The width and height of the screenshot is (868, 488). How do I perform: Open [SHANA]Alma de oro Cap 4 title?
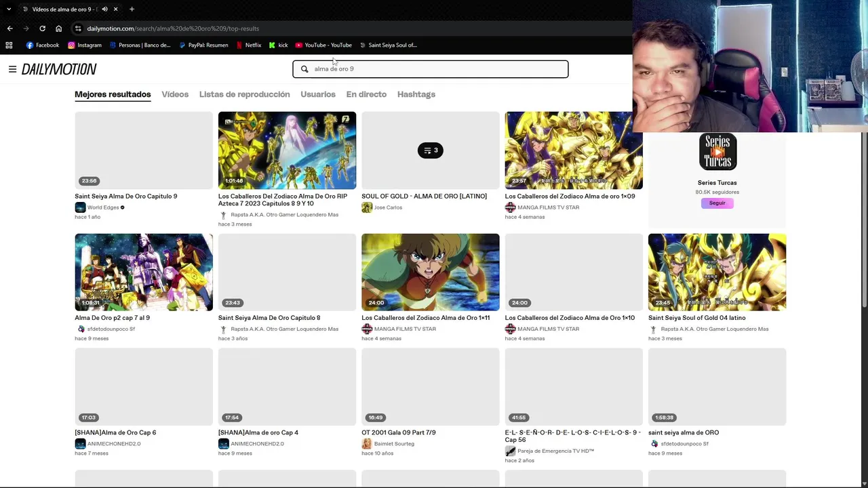point(258,432)
